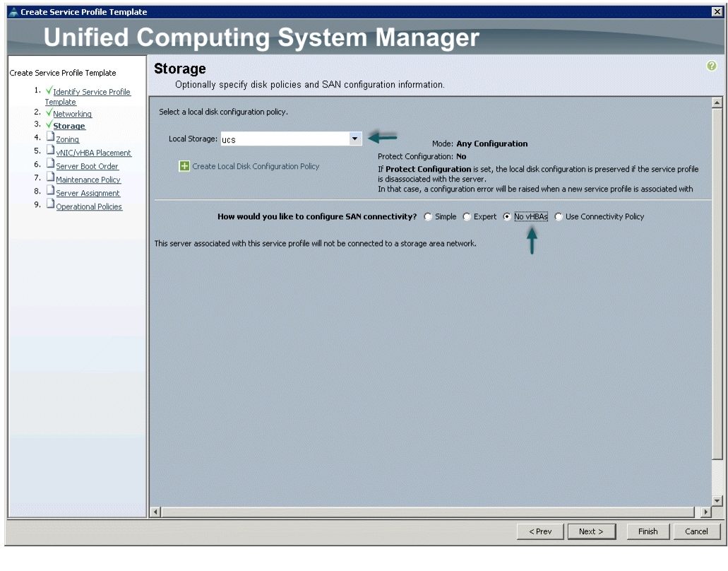Click the title bar application icon
Screen dimensions: 728x571
(x=13, y=12)
